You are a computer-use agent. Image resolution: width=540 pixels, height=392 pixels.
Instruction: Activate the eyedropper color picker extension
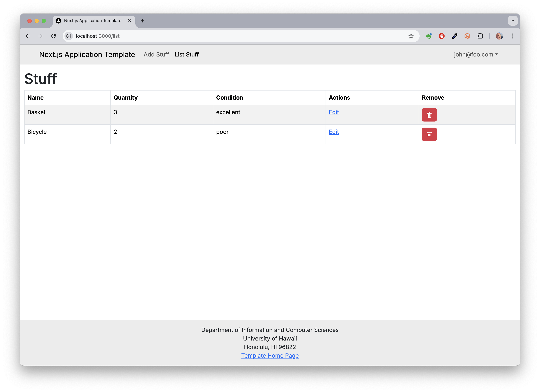pos(455,36)
